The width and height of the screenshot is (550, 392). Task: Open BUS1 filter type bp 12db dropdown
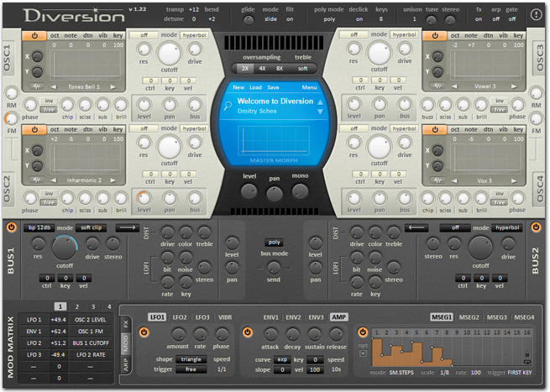click(x=39, y=227)
